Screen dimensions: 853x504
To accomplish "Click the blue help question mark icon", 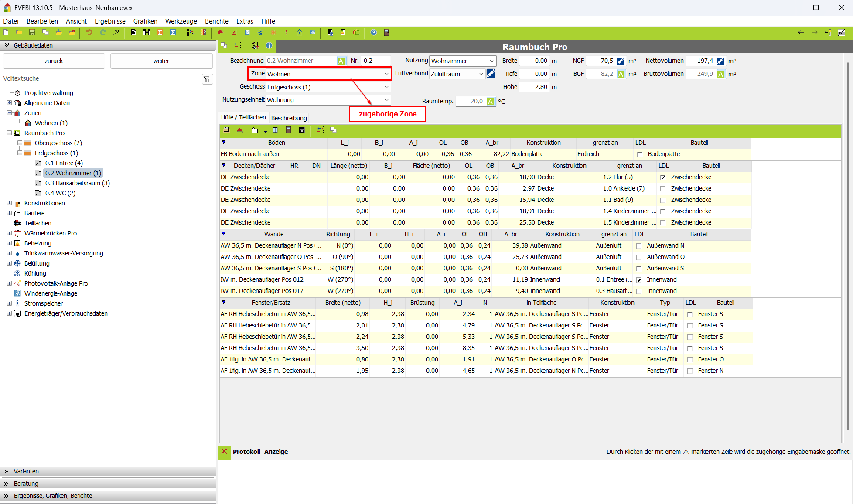I will pos(374,33).
